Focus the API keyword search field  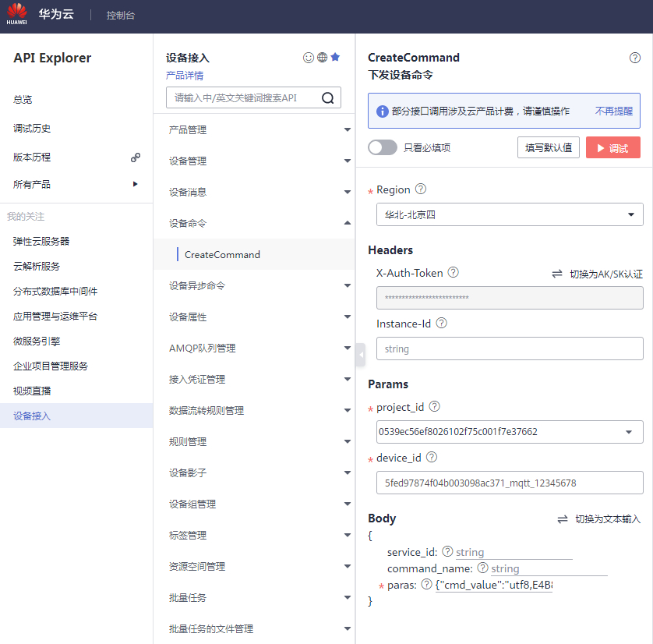(253, 97)
